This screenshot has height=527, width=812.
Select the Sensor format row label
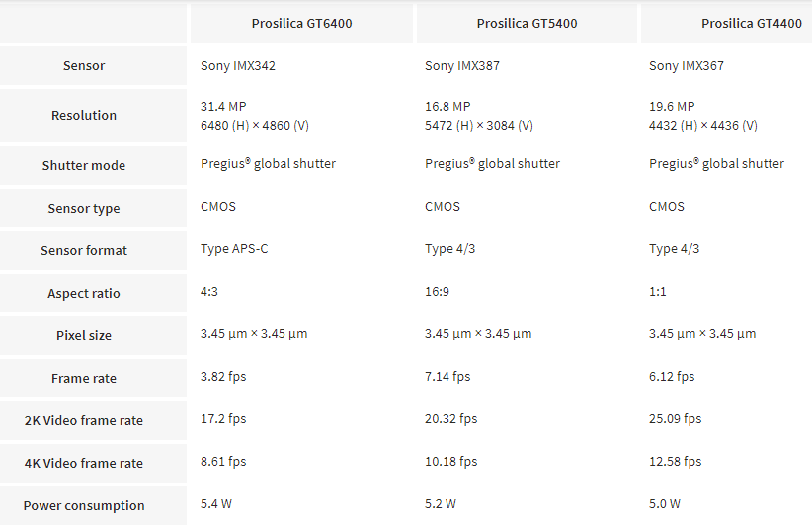coord(84,251)
